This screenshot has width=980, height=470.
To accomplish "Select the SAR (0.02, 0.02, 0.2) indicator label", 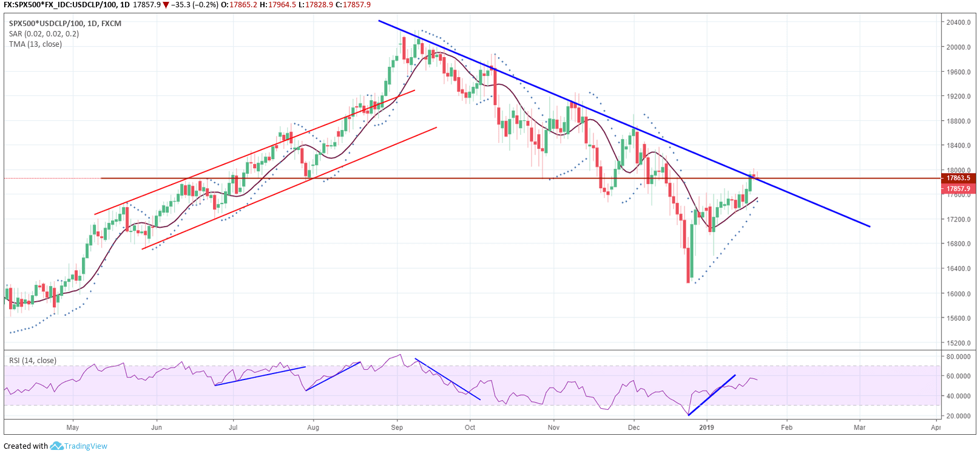I will [44, 34].
